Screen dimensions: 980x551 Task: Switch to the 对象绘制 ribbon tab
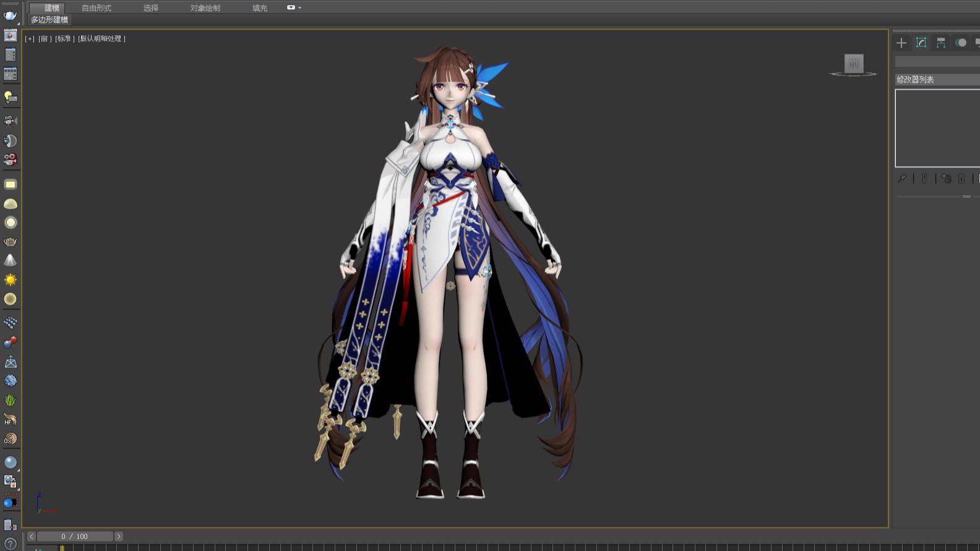pos(205,8)
